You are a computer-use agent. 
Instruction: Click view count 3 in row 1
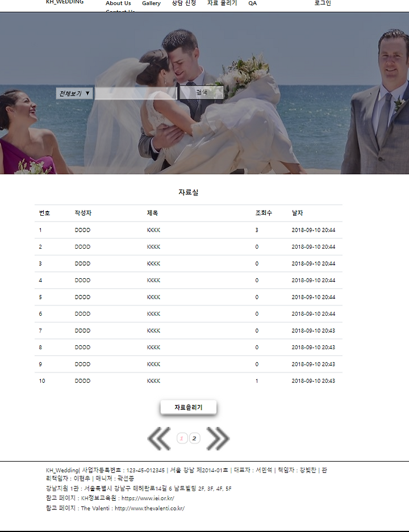(x=257, y=230)
